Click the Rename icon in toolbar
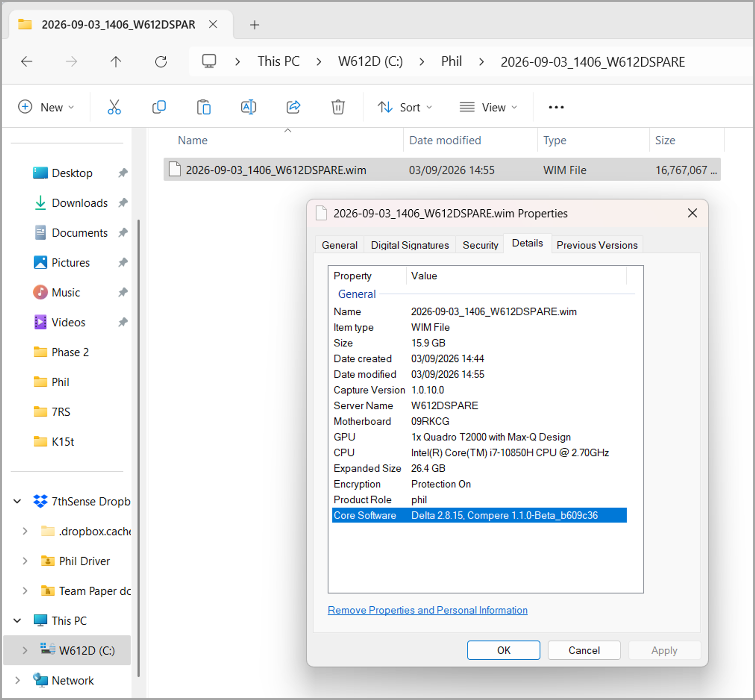755x700 pixels. click(x=248, y=107)
